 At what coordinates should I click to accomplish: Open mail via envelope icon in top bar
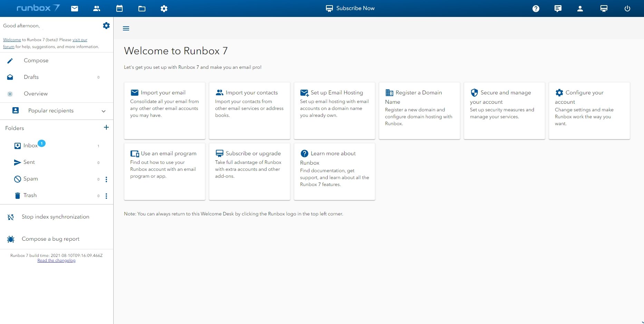tap(75, 9)
